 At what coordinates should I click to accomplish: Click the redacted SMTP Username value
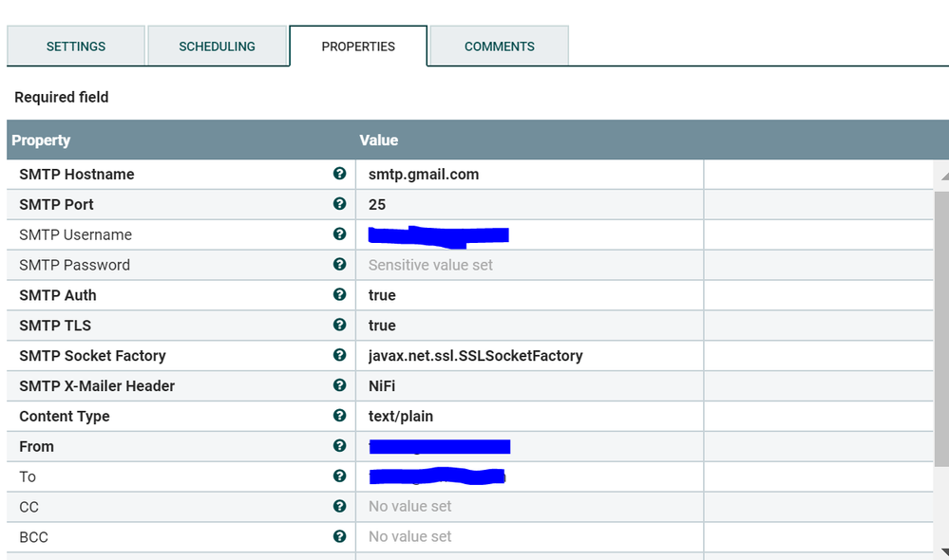(x=439, y=235)
